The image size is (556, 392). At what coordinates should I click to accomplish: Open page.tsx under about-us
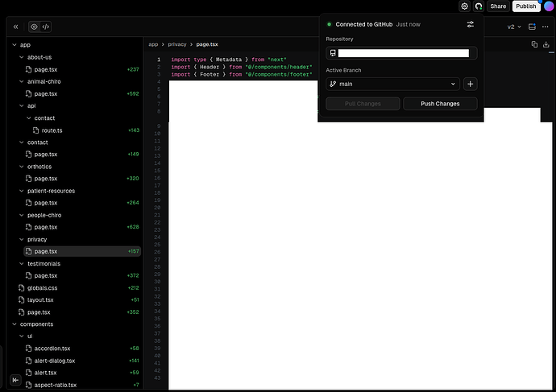(46, 69)
